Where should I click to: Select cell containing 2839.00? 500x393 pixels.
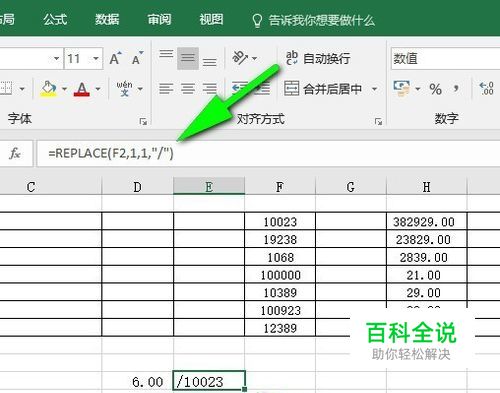[427, 257]
